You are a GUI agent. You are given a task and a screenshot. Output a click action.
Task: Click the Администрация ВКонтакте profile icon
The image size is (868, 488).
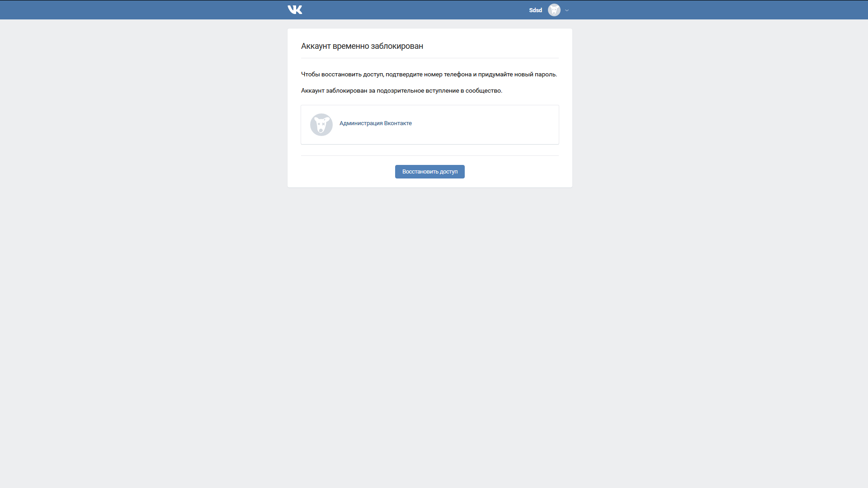point(321,124)
